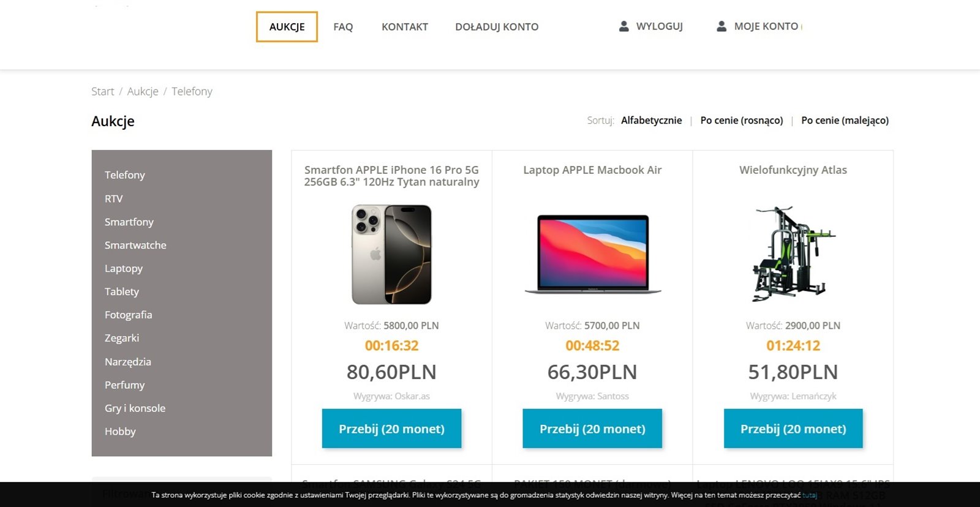Screen dimensions: 980x507
Task: View the Macbook Air laptop thumbnail
Action: click(592, 254)
